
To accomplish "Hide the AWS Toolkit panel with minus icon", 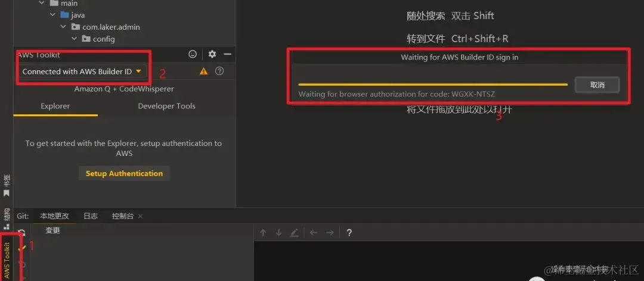I will [228, 54].
